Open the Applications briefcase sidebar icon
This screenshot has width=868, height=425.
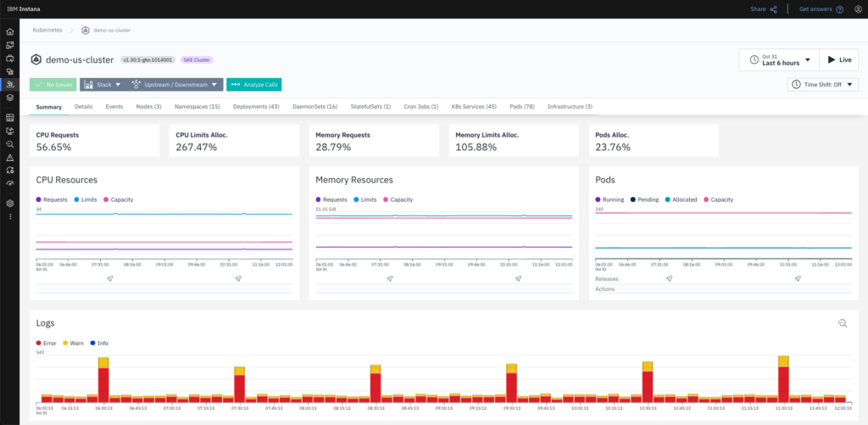(x=9, y=59)
